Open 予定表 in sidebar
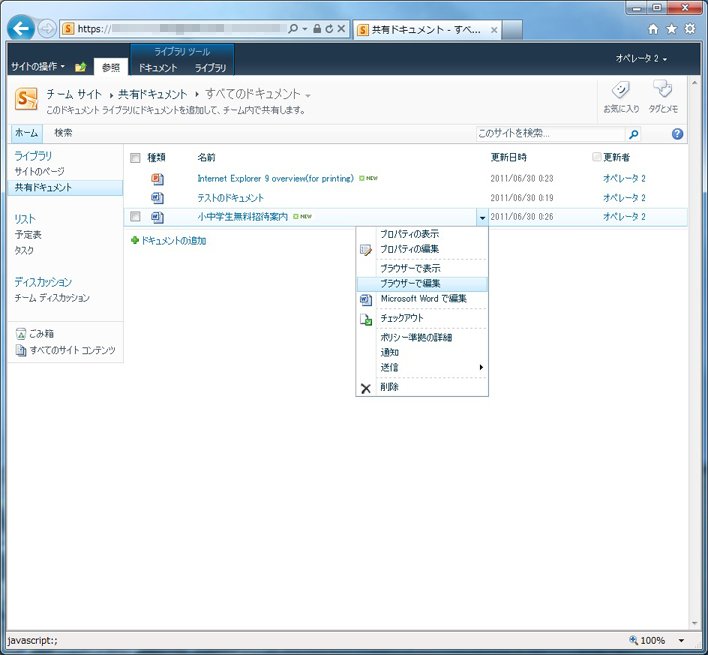 coord(28,235)
